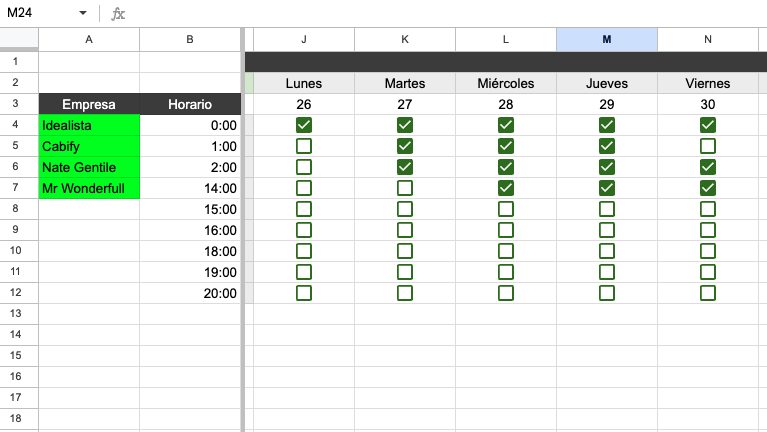Click the fx formula bar icon
This screenshot has height=432, width=767.
pyautogui.click(x=118, y=14)
